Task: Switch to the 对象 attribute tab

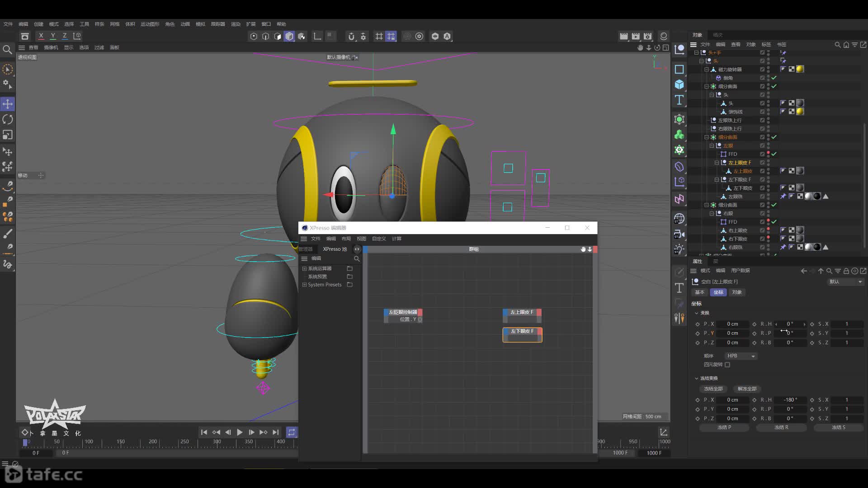Action: [x=737, y=292]
